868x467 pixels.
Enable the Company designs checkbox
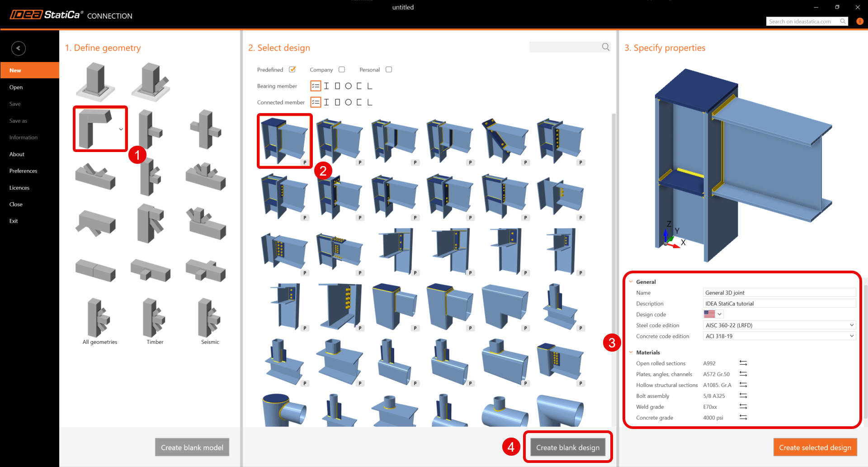[342, 70]
